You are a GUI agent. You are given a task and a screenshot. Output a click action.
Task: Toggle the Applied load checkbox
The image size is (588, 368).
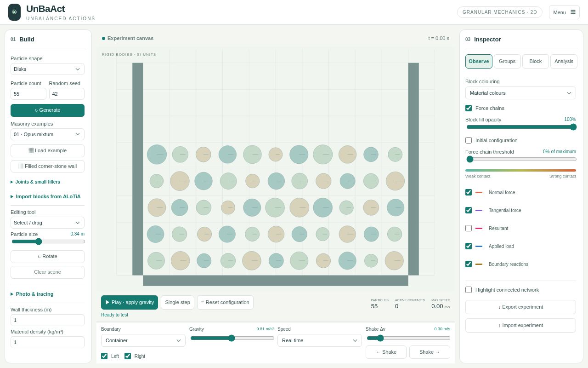click(x=469, y=246)
